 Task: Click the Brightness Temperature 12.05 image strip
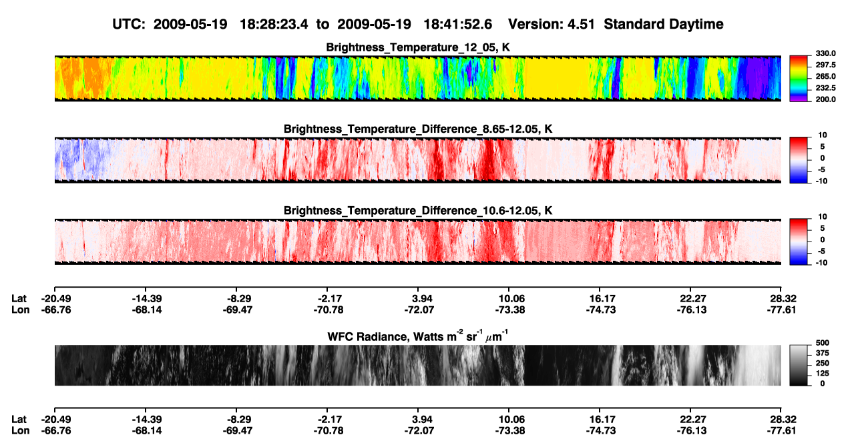417,78
